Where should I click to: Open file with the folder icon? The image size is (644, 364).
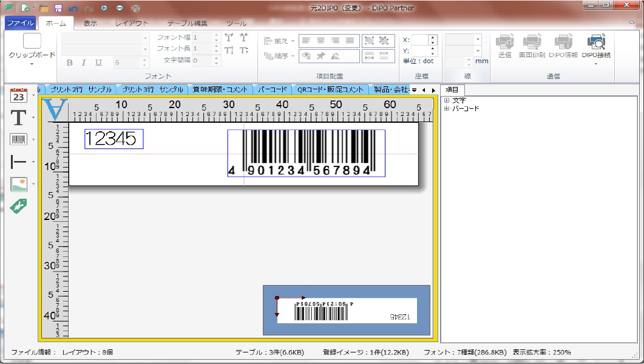[x=44, y=9]
